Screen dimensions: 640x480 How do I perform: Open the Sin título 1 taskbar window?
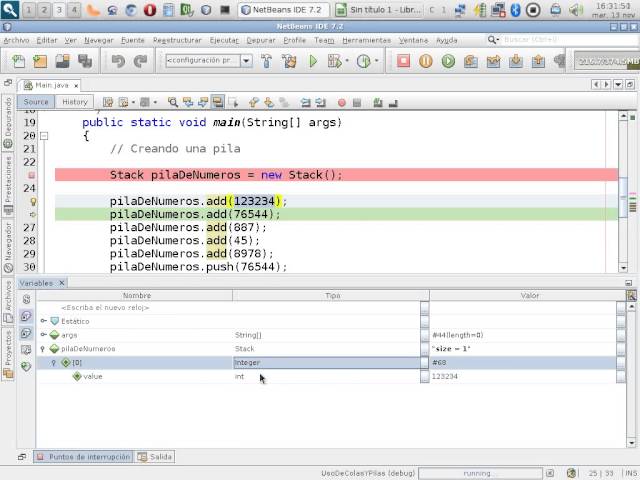[x=378, y=10]
